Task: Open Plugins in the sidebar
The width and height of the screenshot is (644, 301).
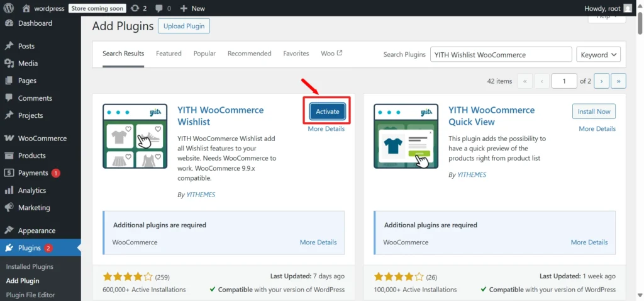Action: click(x=40, y=248)
